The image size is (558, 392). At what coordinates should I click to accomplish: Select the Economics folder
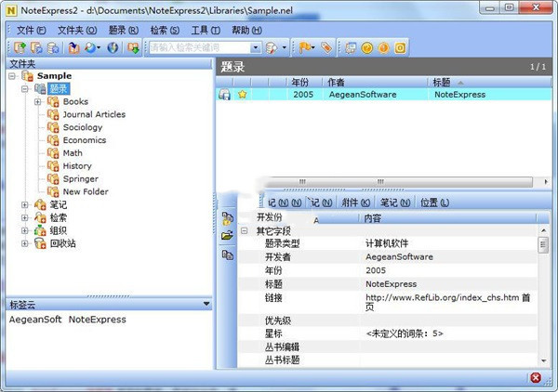pos(85,140)
